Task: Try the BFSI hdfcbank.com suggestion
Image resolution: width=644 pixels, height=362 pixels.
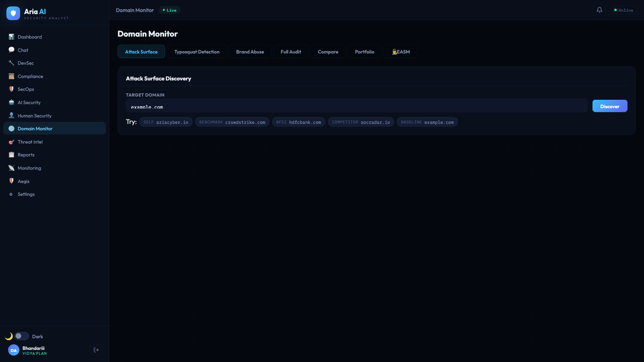Action: click(x=299, y=122)
